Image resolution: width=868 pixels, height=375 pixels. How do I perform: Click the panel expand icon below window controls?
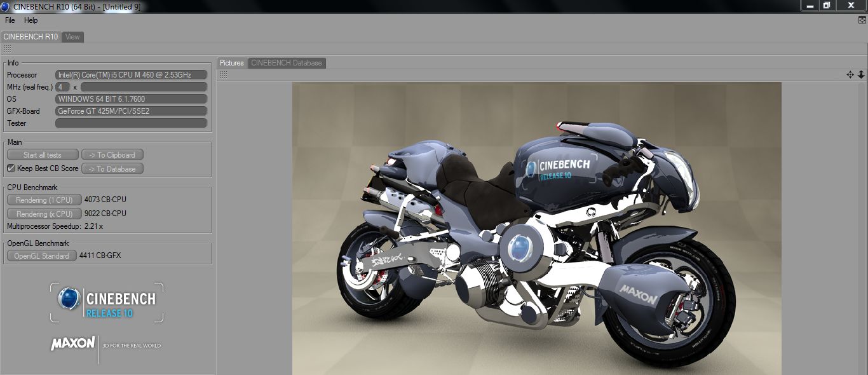point(862,20)
